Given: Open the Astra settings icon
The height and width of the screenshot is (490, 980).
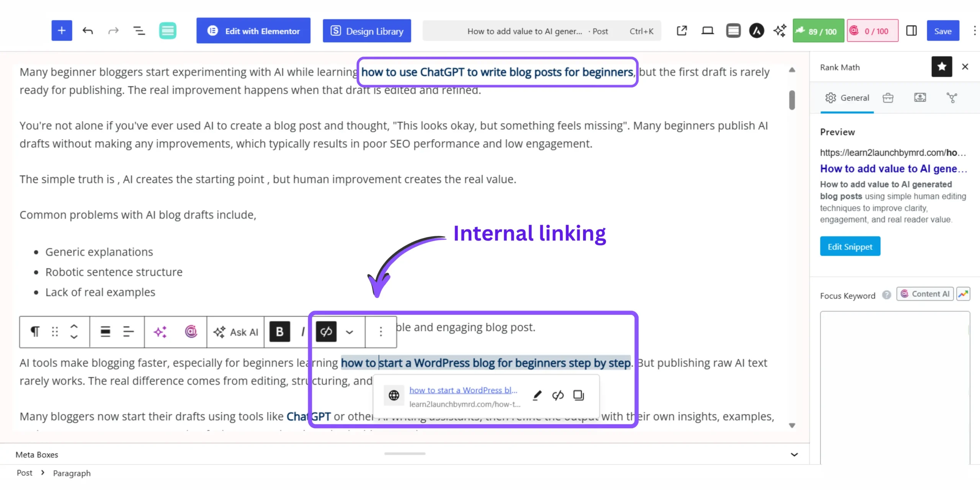Looking at the screenshot, I should (756, 31).
